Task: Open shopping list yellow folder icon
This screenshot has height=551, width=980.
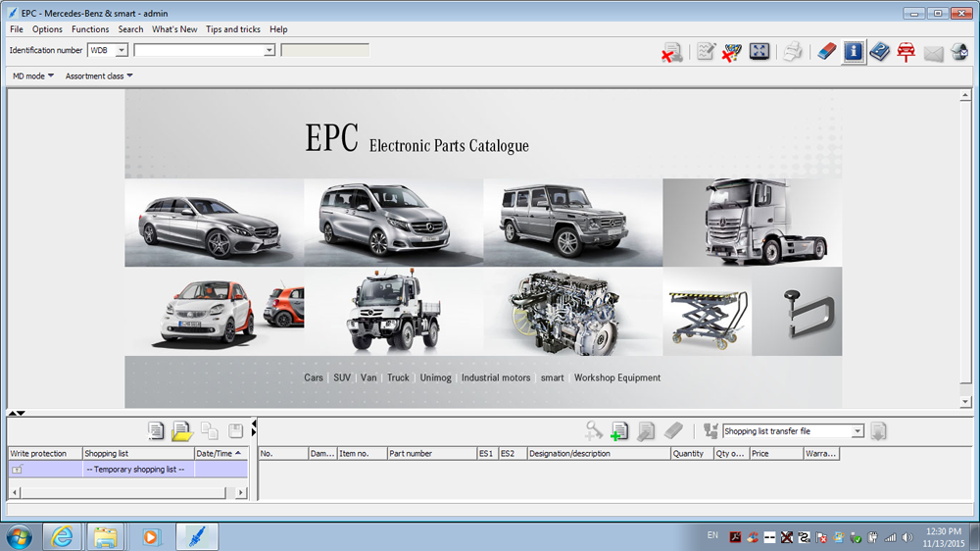Action: (182, 430)
